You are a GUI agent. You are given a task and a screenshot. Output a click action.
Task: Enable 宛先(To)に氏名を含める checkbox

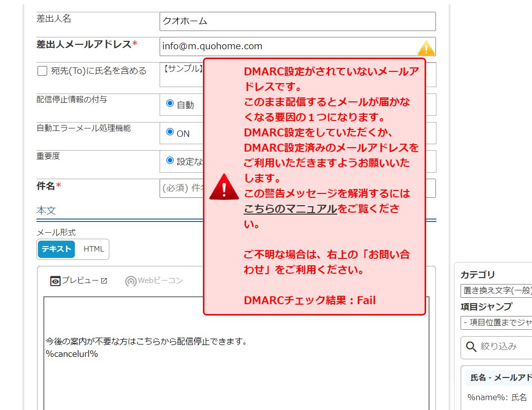pos(42,71)
